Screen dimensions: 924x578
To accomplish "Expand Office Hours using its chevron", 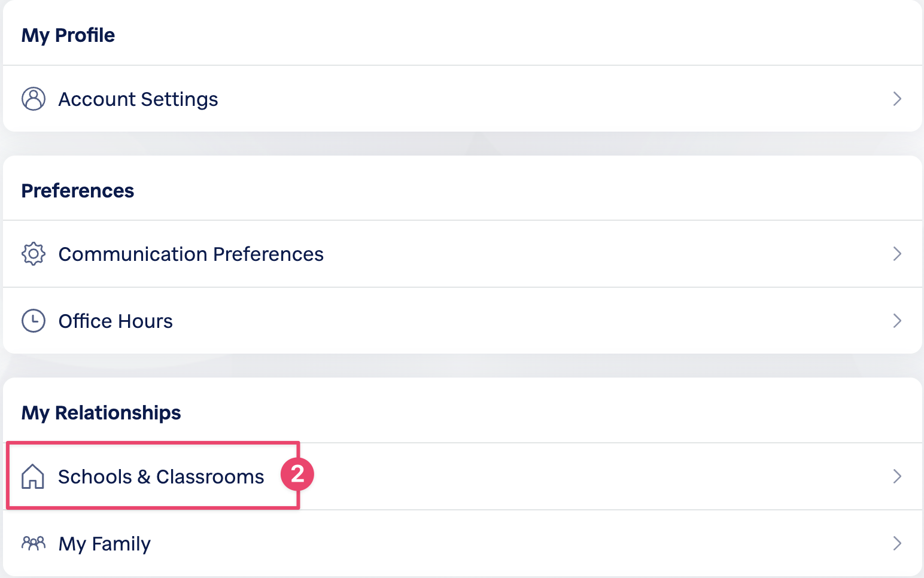I will tap(896, 321).
